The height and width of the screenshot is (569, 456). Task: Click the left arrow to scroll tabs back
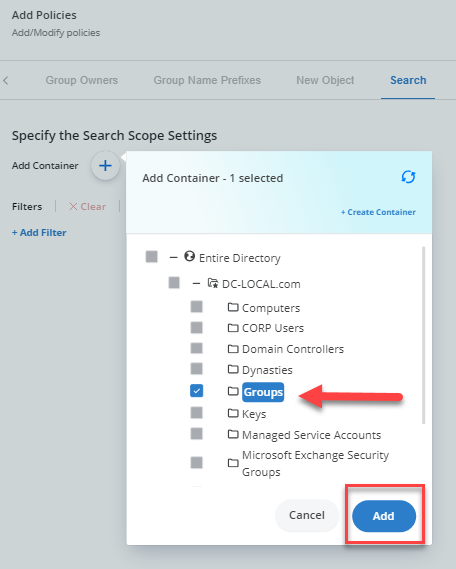[x=6, y=80]
